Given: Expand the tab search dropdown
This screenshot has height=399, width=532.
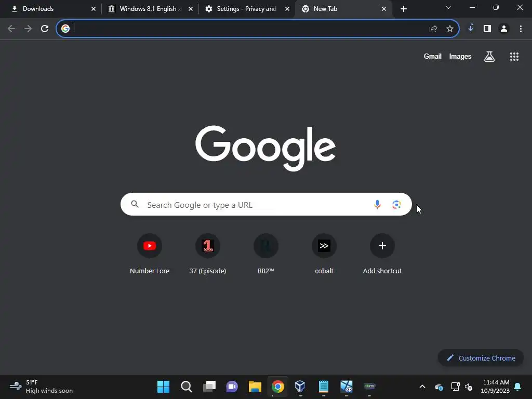Looking at the screenshot, I should pyautogui.click(x=448, y=7).
